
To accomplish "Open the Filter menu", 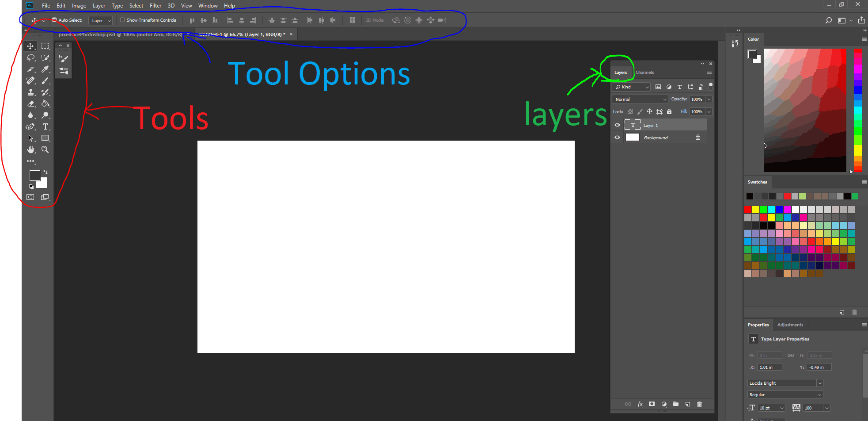I will (x=155, y=6).
